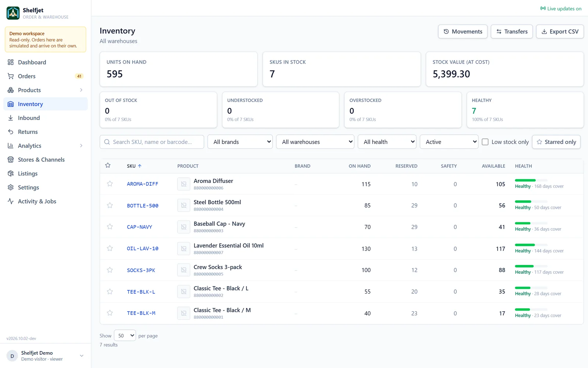
Task: Click the Demo user avatar D
Action: (x=12, y=356)
